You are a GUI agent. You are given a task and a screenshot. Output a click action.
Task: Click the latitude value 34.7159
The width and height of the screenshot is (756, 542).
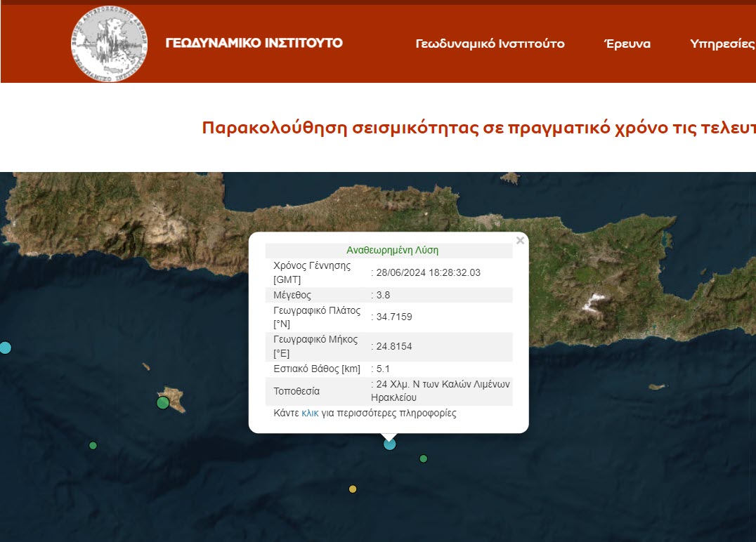click(x=394, y=317)
